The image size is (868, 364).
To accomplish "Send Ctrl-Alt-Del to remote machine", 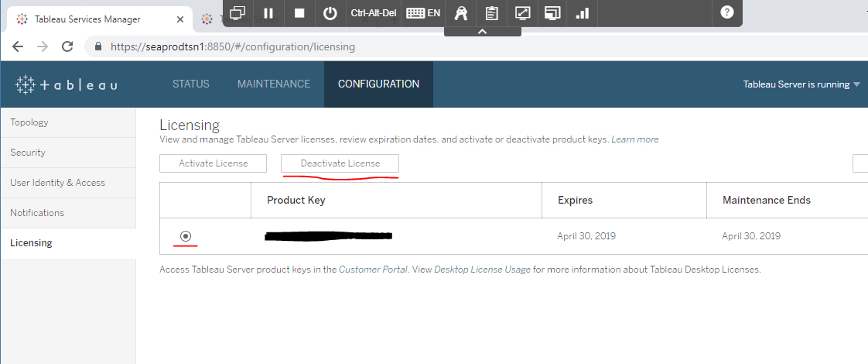I will point(374,12).
